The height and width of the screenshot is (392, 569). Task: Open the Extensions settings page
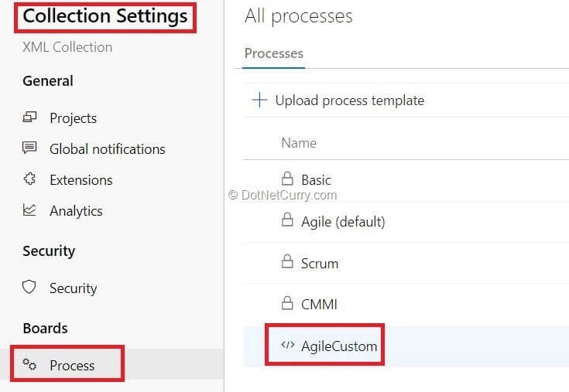(x=81, y=179)
